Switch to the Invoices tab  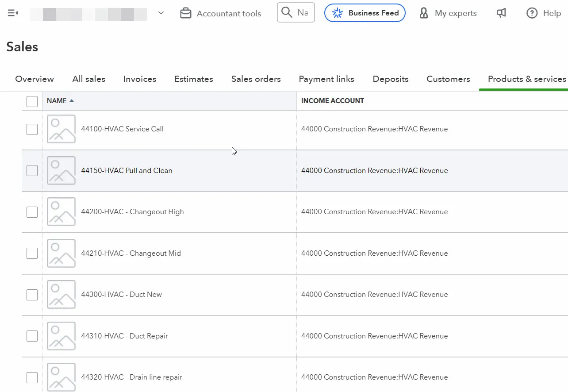pyautogui.click(x=140, y=79)
